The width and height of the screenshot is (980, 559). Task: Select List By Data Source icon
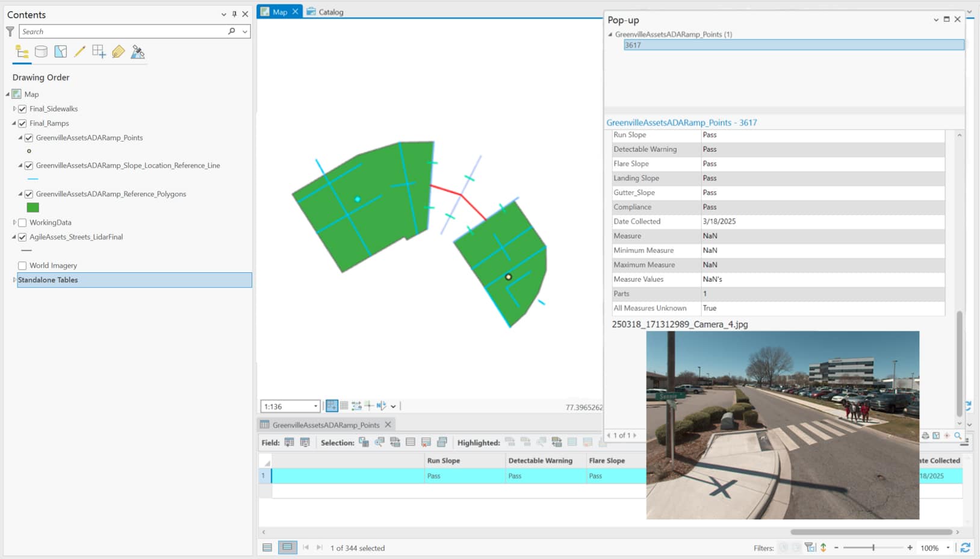pyautogui.click(x=41, y=52)
